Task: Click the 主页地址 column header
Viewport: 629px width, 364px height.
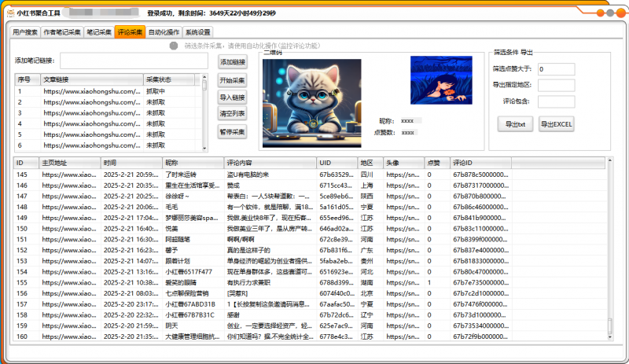Action: [69, 163]
